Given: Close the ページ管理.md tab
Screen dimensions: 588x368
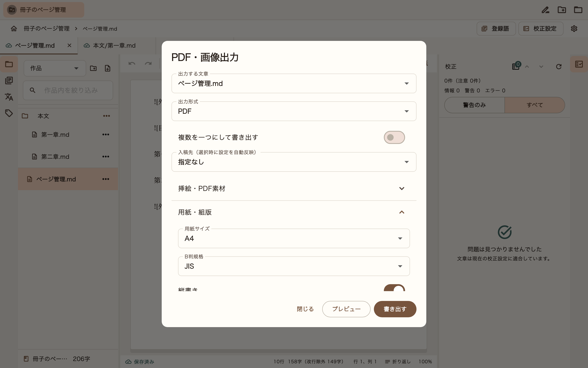Looking at the screenshot, I should 69,46.
